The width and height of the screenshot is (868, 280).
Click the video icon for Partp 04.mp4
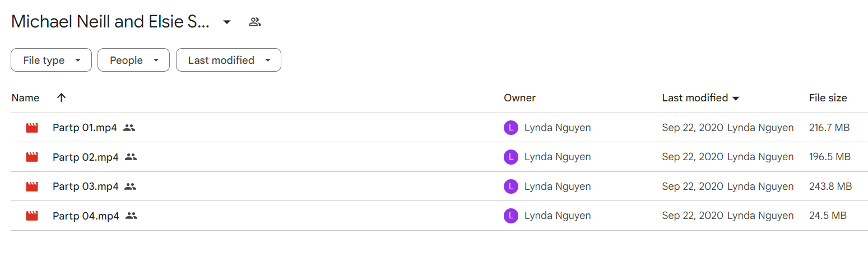32,216
